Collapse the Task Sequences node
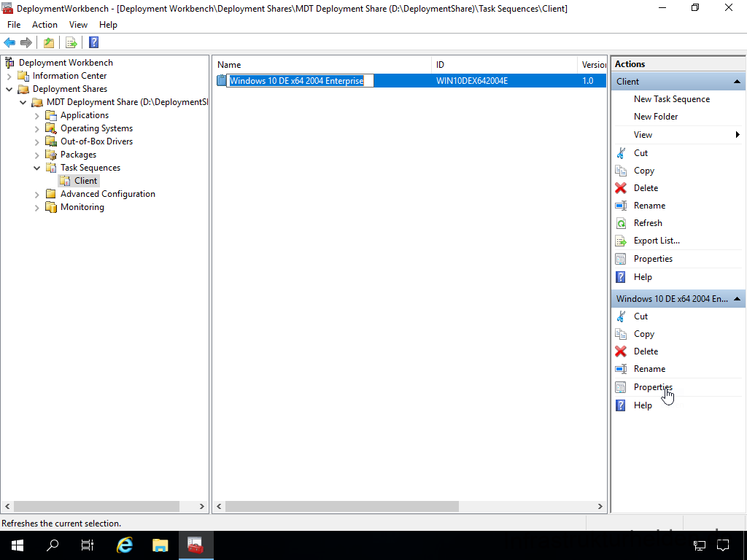747x560 pixels. point(37,168)
